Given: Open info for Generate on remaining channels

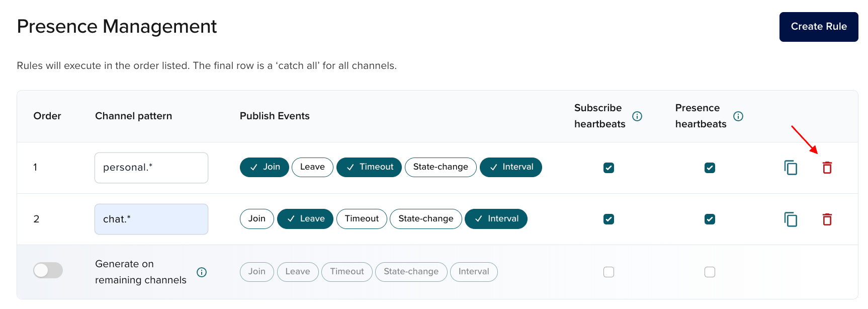Looking at the screenshot, I should 202,272.
